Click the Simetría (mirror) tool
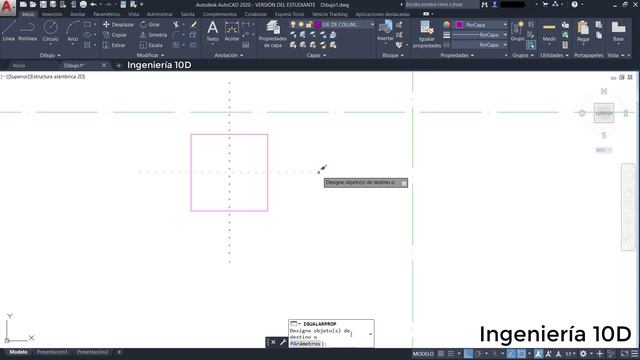Screen dimensions: 640x360 tap(153, 35)
